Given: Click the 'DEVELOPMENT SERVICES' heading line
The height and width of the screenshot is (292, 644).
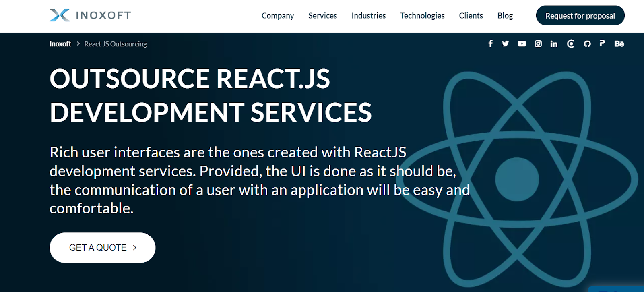Looking at the screenshot, I should (x=211, y=112).
